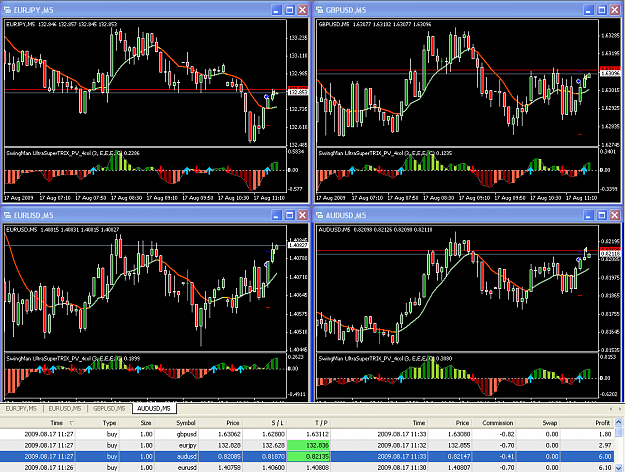
Task: Click the trade list scrollbar down arrow
Action: pos(619,468)
